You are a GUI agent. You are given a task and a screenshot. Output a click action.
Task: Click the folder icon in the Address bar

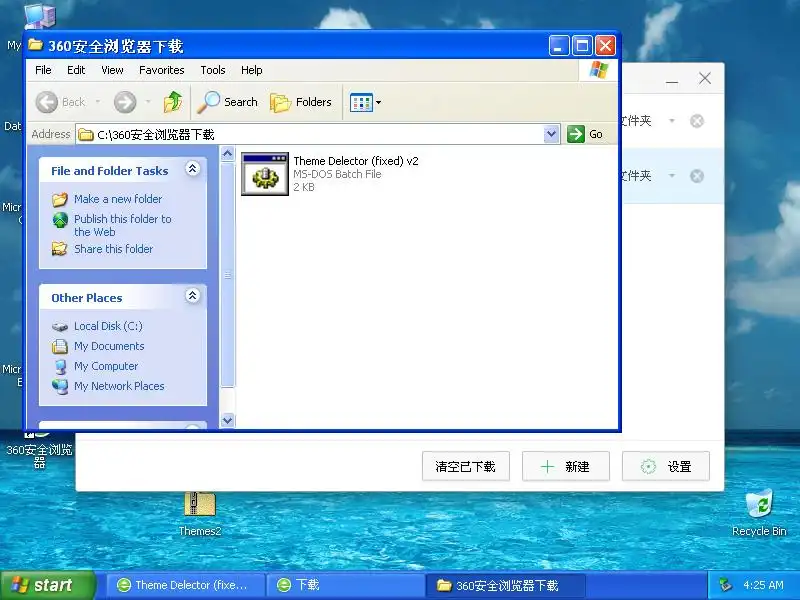(x=86, y=134)
